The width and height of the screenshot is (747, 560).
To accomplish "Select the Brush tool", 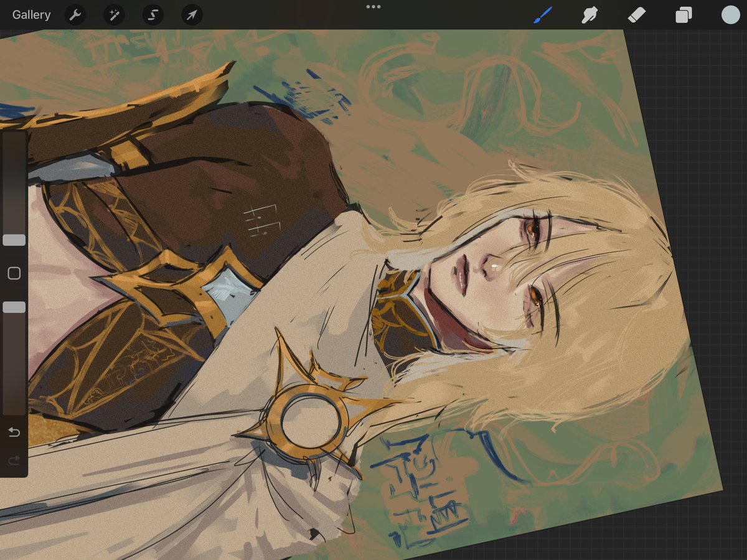I will (x=543, y=15).
